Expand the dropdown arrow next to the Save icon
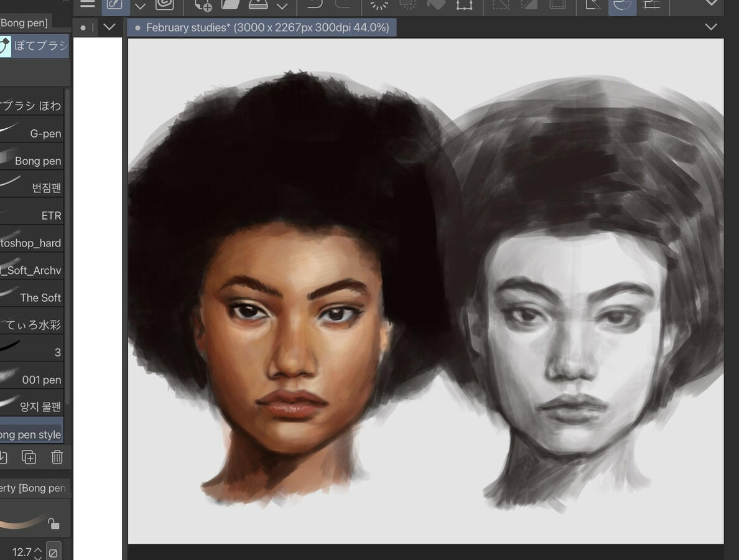Screen dimensions: 739x560 tap(282, 6)
